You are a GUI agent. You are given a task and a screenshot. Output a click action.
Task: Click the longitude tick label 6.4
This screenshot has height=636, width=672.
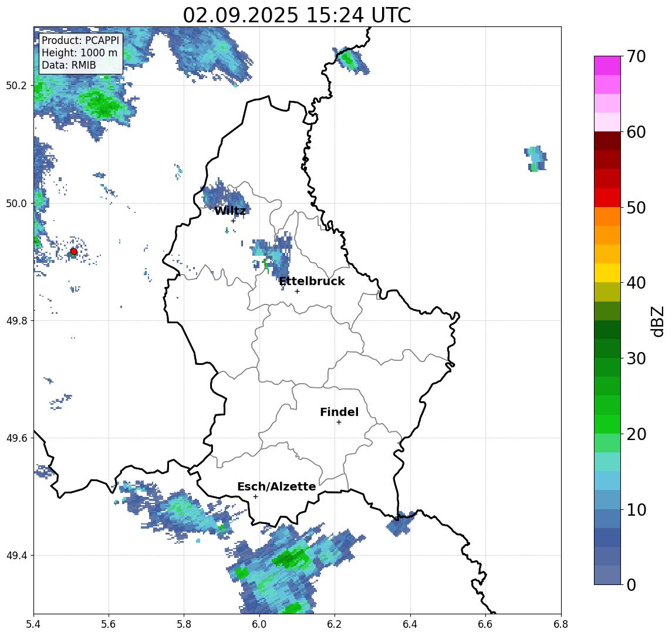pyautogui.click(x=410, y=624)
